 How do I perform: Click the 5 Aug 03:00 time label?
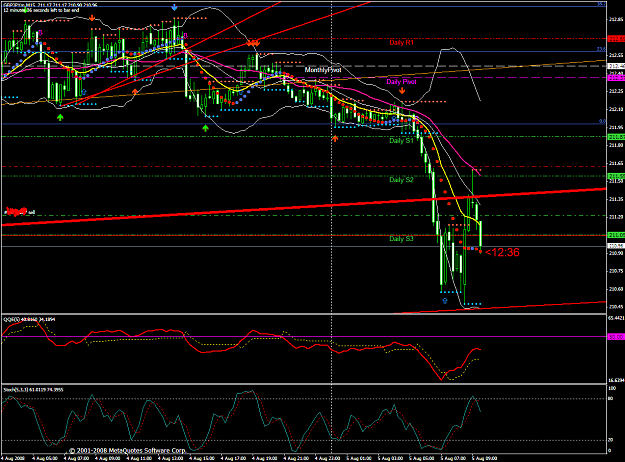[390, 458]
